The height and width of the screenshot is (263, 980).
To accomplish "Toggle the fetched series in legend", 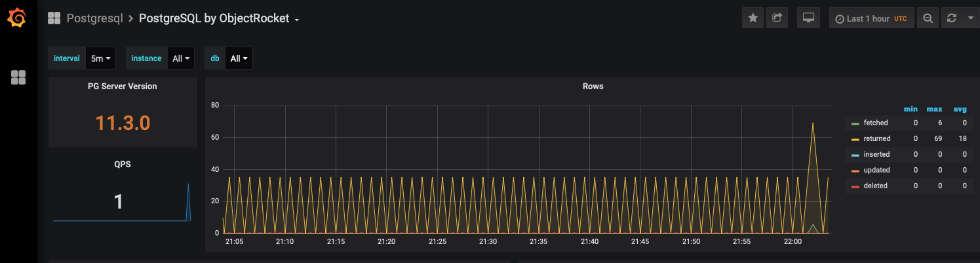I will (x=876, y=123).
